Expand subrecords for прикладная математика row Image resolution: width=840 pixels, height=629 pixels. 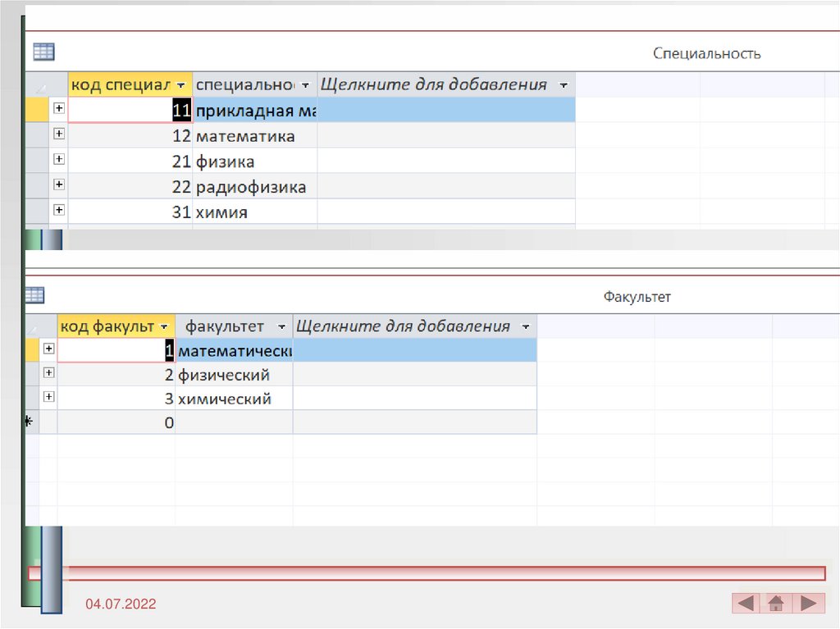[58, 108]
